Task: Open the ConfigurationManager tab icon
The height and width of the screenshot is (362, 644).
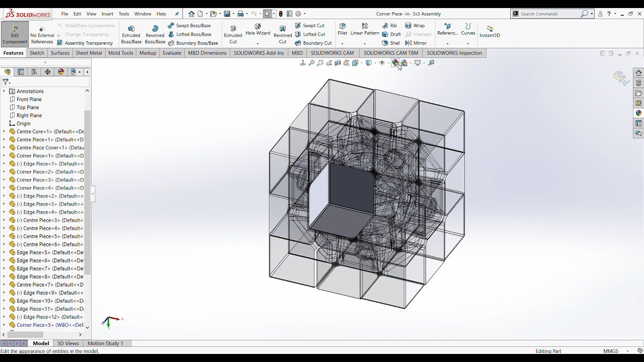Action: [x=34, y=72]
